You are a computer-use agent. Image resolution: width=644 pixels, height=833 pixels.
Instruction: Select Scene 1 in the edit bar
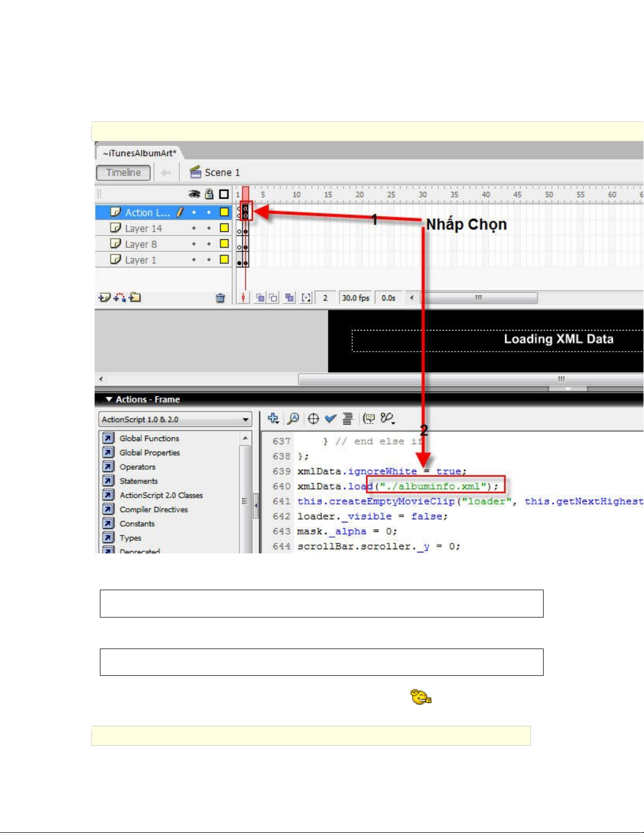click(x=215, y=172)
